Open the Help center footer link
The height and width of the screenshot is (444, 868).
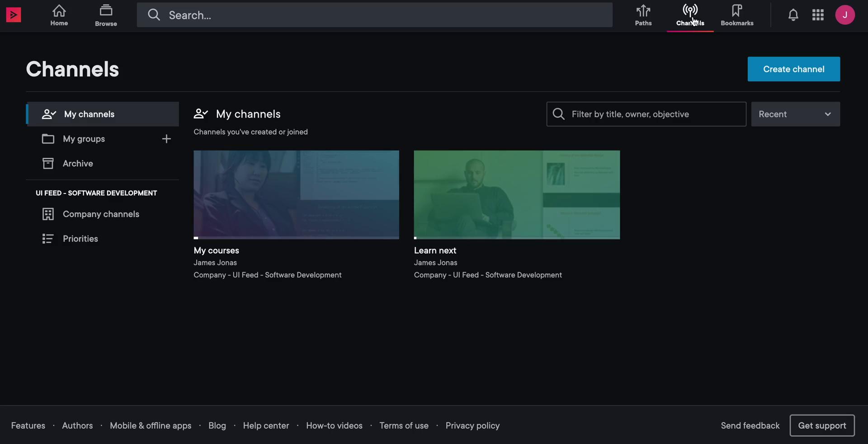(x=266, y=425)
